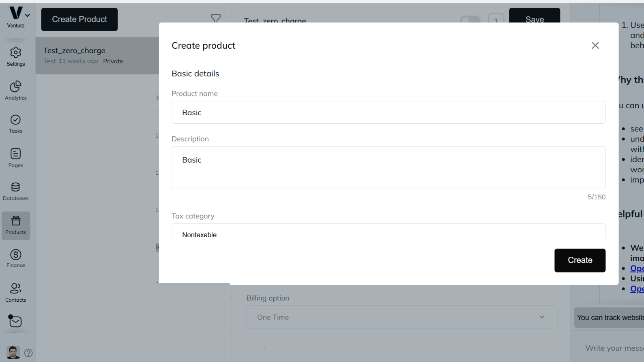644x362 pixels.
Task: Click the Create Product button
Action: [x=79, y=19]
